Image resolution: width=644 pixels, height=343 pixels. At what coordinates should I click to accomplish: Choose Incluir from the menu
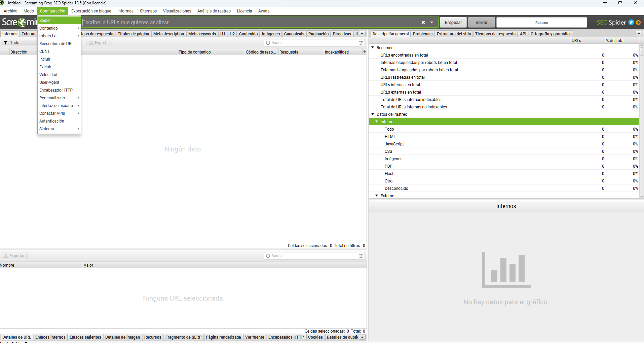point(59,59)
